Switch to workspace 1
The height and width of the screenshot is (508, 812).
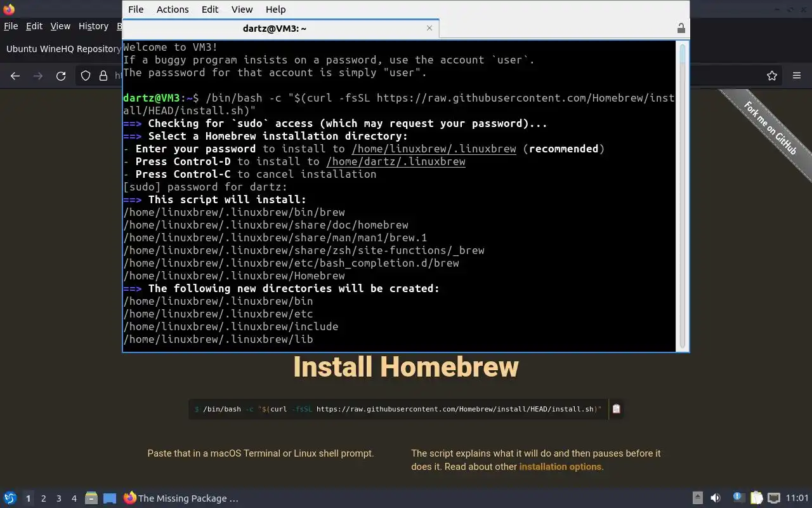click(28, 498)
